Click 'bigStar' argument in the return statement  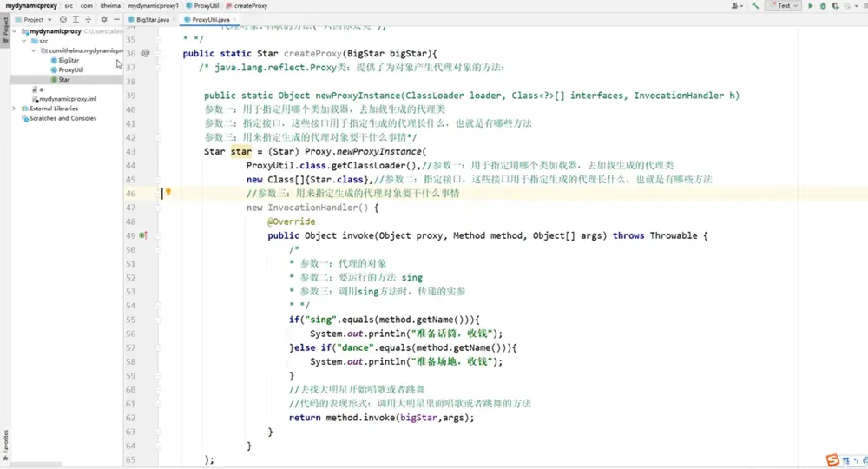418,418
